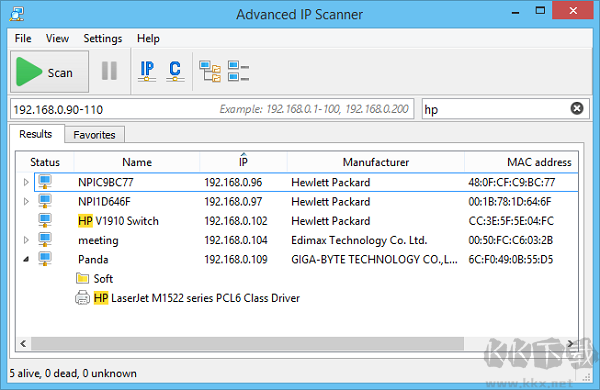Select the Panda device name

click(93, 259)
